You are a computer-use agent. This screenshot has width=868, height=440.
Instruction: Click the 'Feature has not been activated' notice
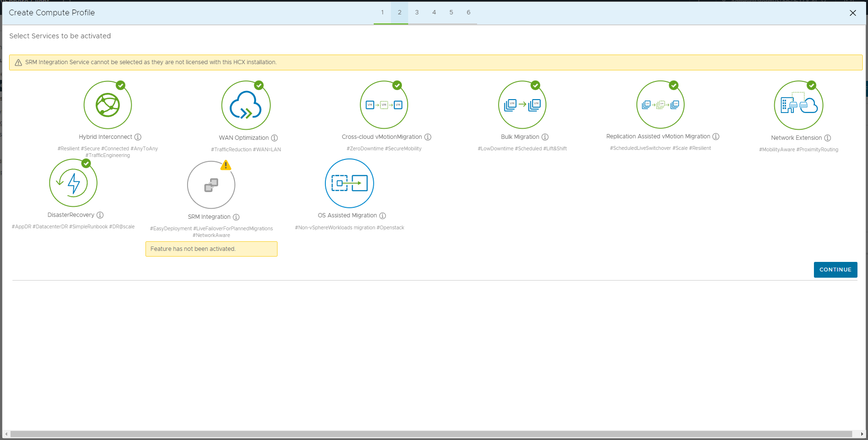(x=211, y=249)
